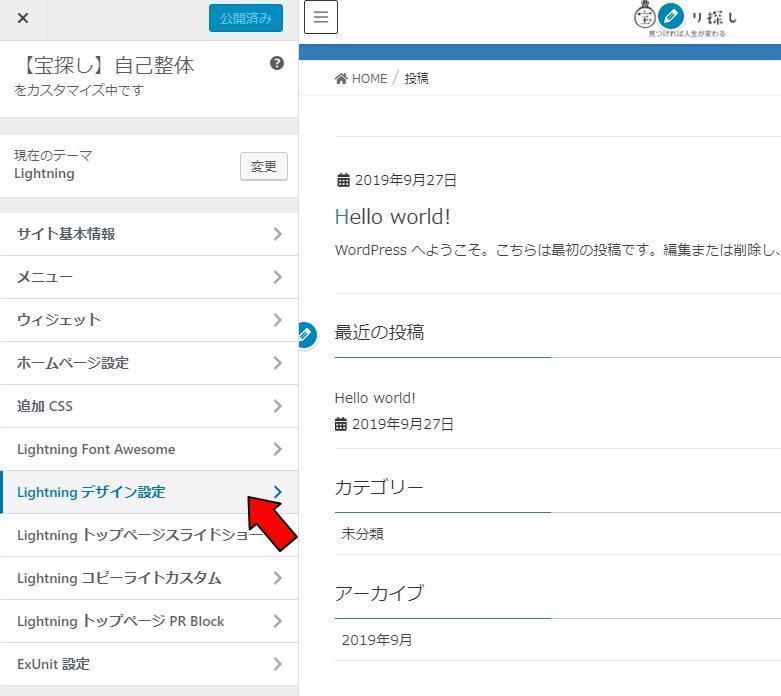Click the home icon in breadcrumb

[341, 79]
